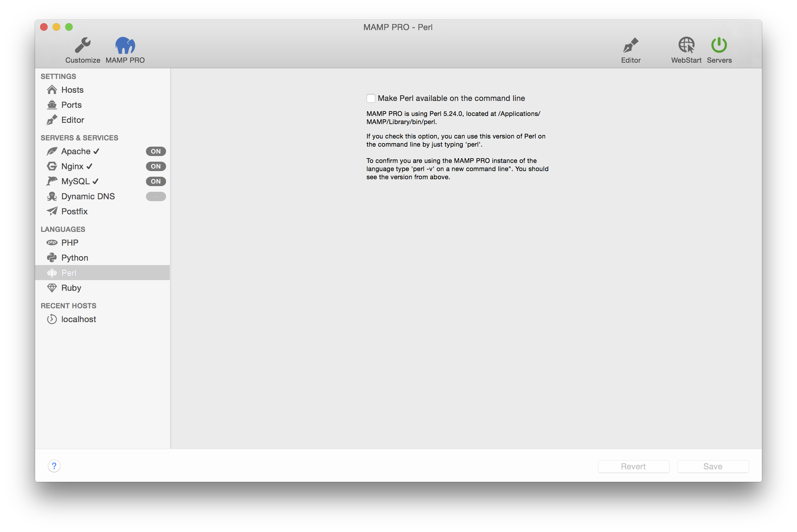Enable Make Perl available on command line
This screenshot has width=797, height=532.
[371, 98]
